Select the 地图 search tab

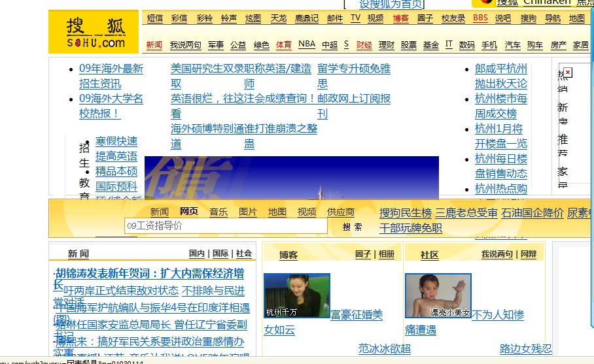(x=277, y=212)
